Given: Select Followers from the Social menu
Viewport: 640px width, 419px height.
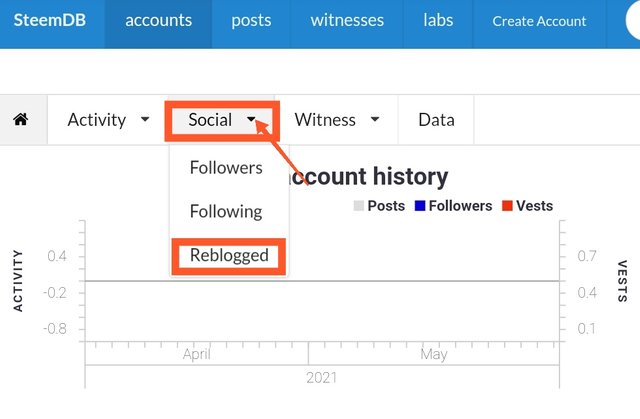Looking at the screenshot, I should [226, 168].
